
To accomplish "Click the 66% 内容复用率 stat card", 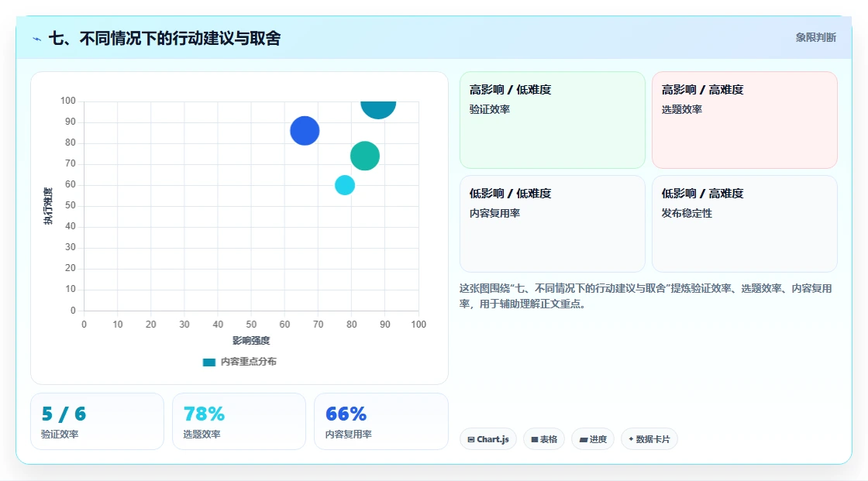I will pyautogui.click(x=381, y=421).
